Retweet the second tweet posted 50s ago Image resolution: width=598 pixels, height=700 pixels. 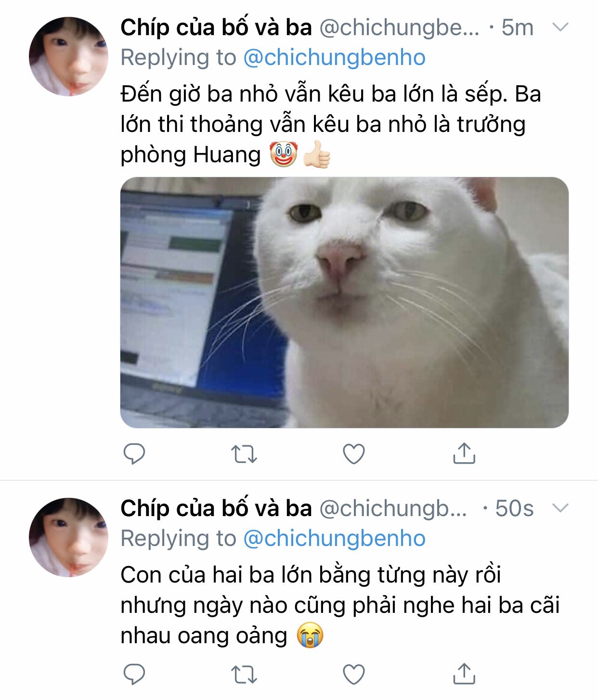click(244, 674)
